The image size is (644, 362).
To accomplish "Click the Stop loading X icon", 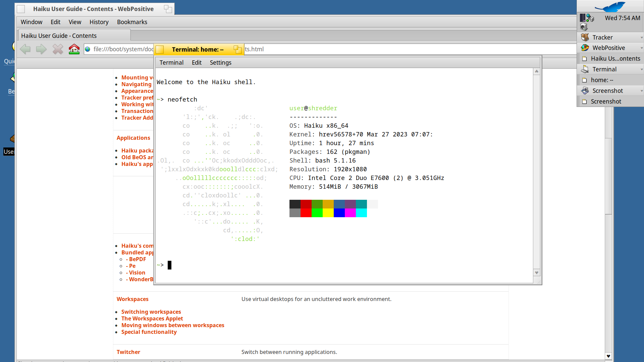I will pos(58,49).
